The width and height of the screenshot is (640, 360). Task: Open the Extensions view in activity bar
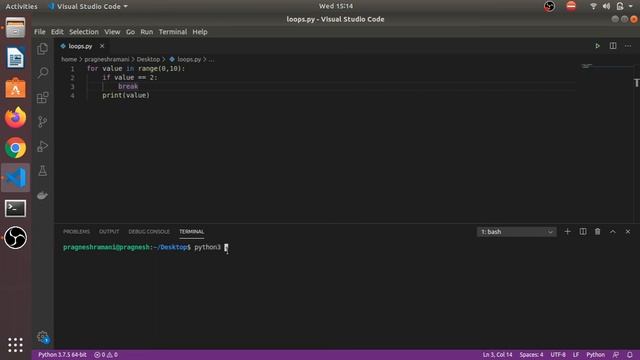pyautogui.click(x=42, y=97)
